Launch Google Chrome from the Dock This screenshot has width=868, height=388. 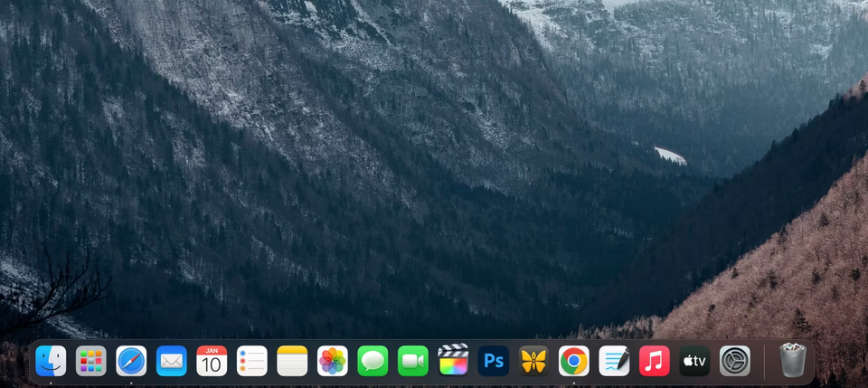(x=574, y=361)
